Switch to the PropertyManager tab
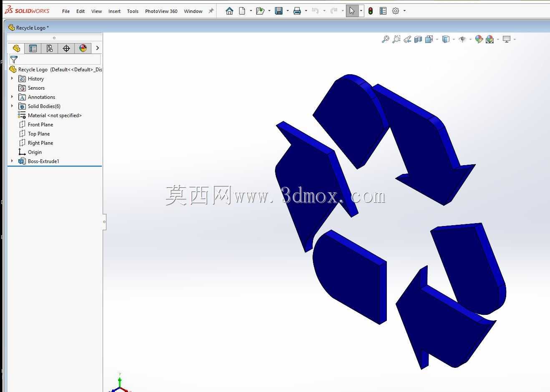Viewport: 550px width, 392px height. (33, 48)
